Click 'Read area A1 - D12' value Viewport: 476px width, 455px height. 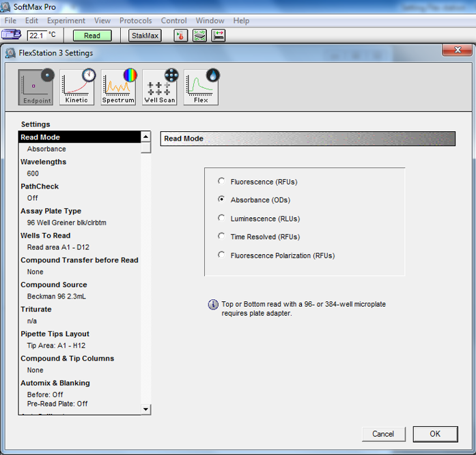coord(58,247)
